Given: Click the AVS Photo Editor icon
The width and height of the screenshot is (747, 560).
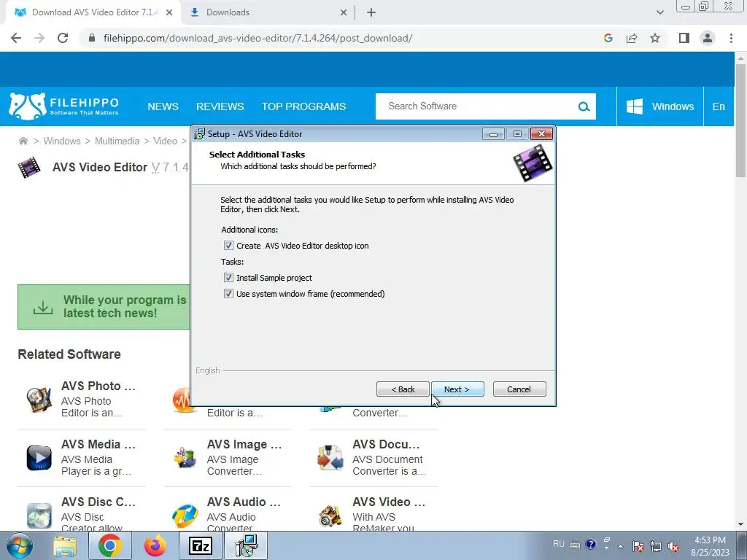Looking at the screenshot, I should coord(39,400).
